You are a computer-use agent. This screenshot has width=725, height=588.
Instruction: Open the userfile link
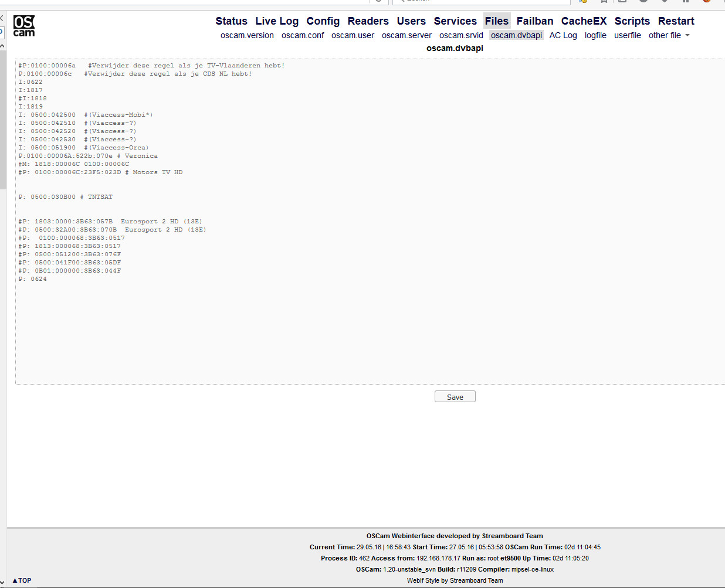[628, 35]
